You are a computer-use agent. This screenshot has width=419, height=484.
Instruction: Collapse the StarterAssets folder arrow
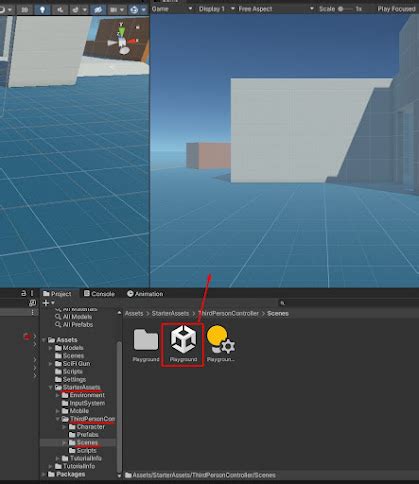51,387
